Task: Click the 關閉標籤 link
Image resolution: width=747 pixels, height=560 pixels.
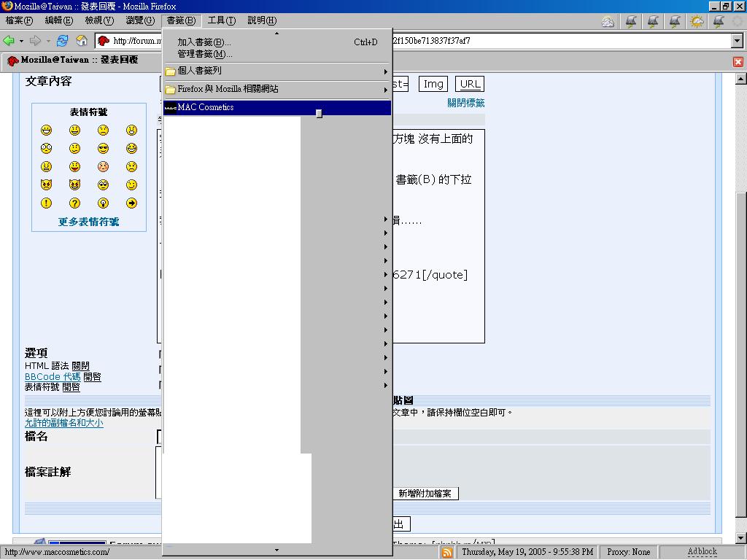Action: 465,103
